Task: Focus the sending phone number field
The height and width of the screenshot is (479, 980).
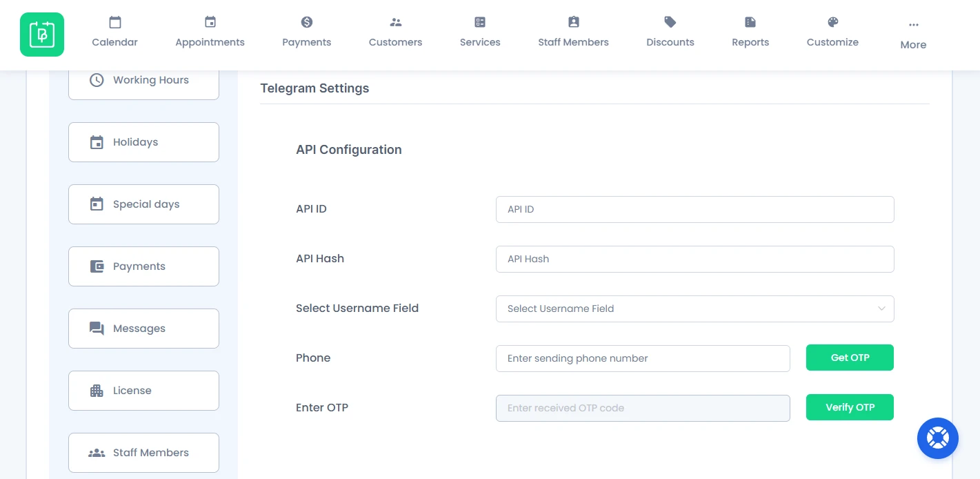Action: pos(643,358)
